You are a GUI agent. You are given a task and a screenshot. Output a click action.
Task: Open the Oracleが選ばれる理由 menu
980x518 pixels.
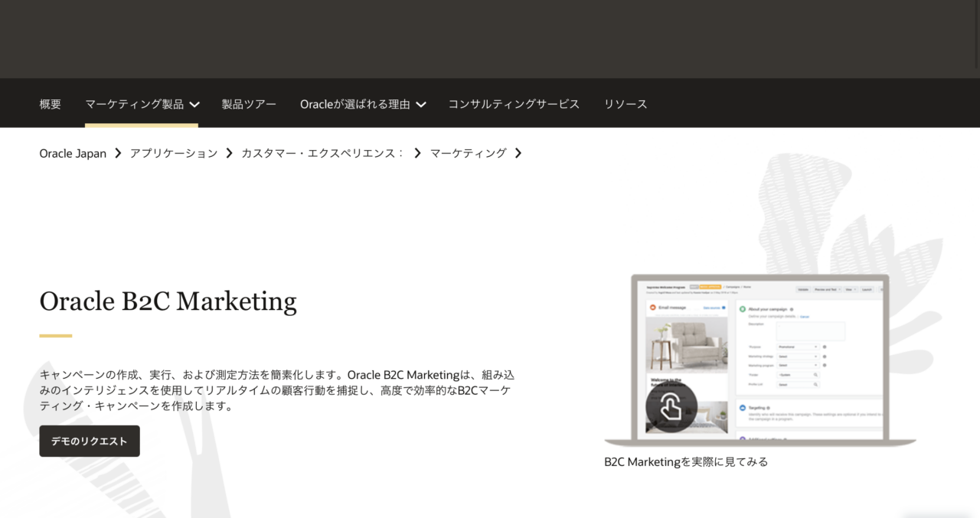(354, 104)
